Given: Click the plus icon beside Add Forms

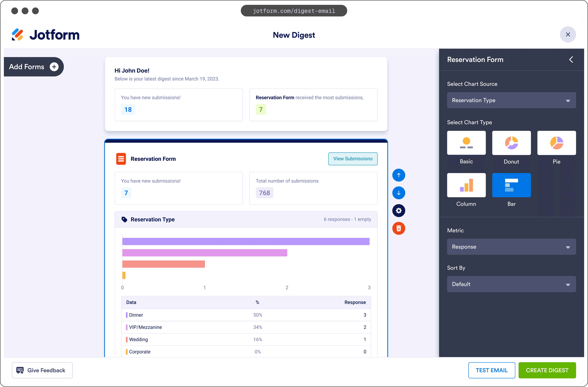Looking at the screenshot, I should click(x=54, y=67).
